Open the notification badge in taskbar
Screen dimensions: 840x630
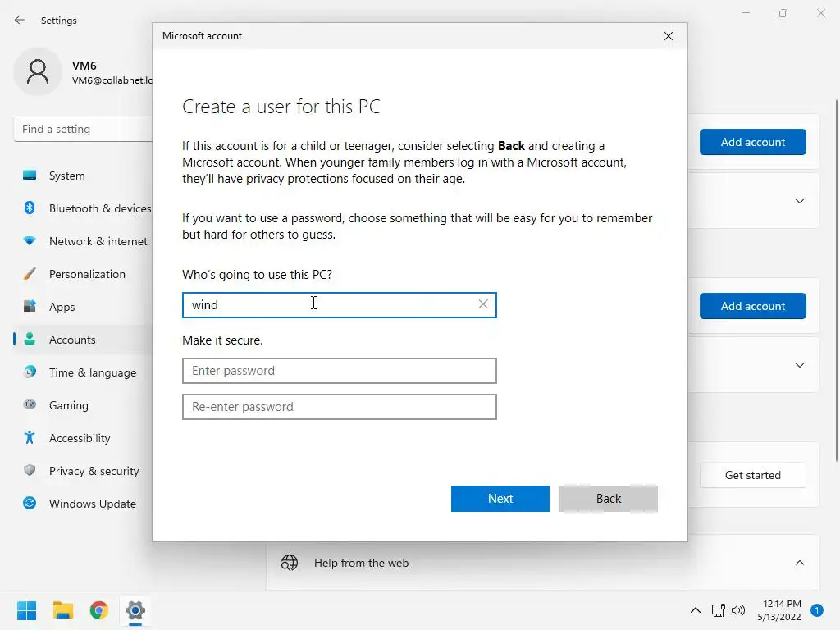(817, 610)
